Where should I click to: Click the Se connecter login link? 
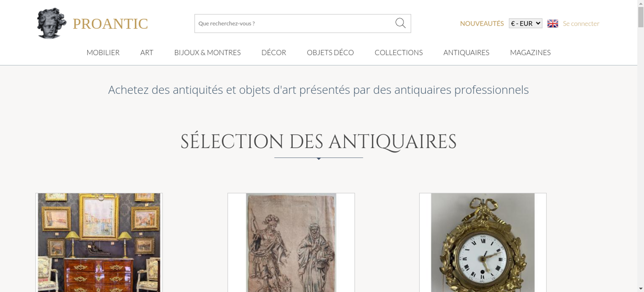(x=581, y=23)
